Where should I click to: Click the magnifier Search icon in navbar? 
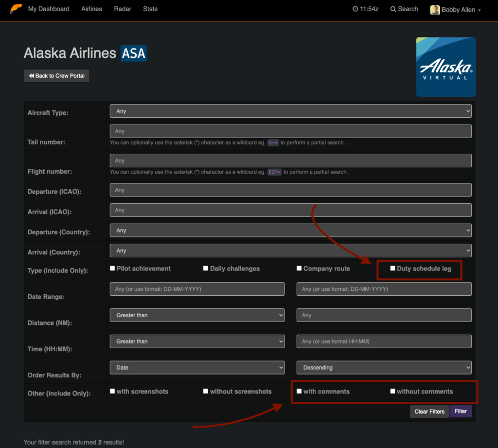(393, 9)
